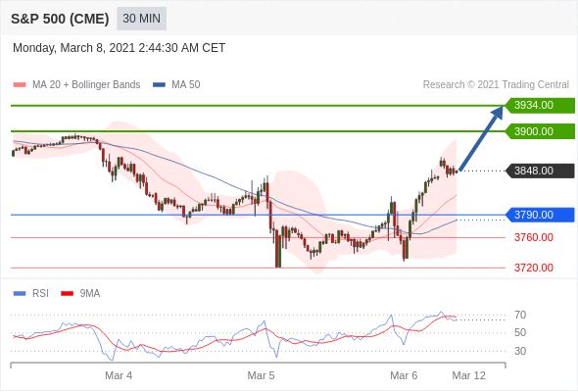Click the Mar 4 date axis label

tap(119, 375)
